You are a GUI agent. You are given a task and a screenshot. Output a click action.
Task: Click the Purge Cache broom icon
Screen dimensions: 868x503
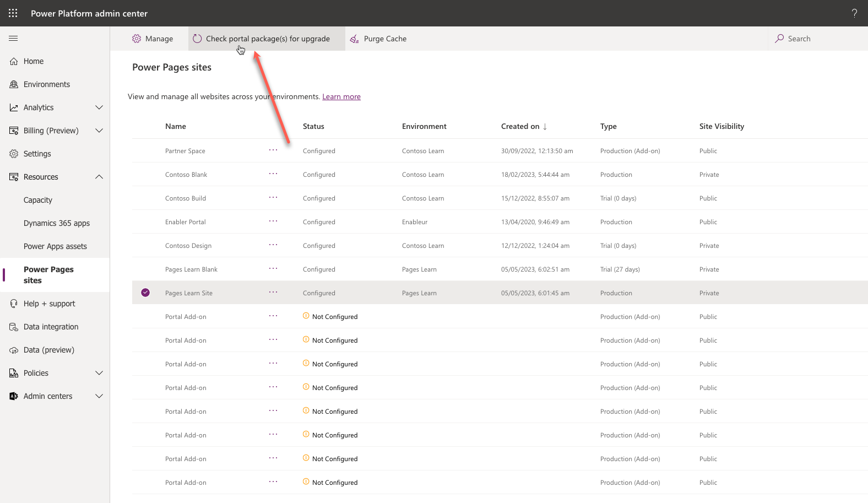click(355, 39)
